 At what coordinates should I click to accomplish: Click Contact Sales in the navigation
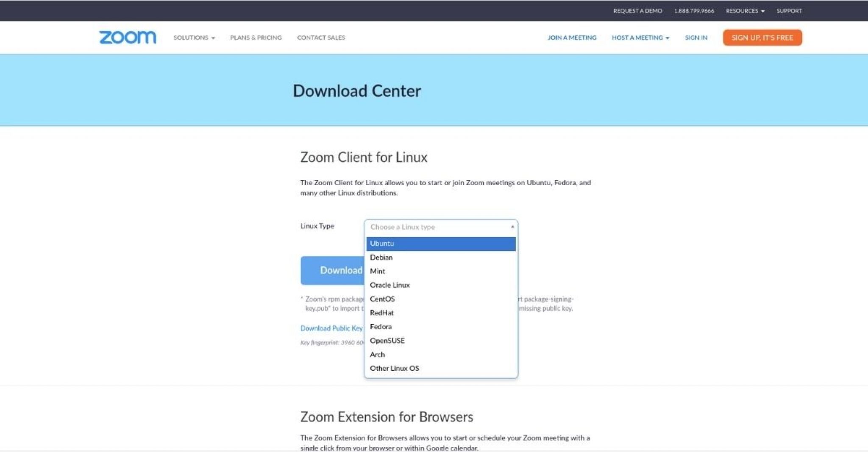click(321, 37)
